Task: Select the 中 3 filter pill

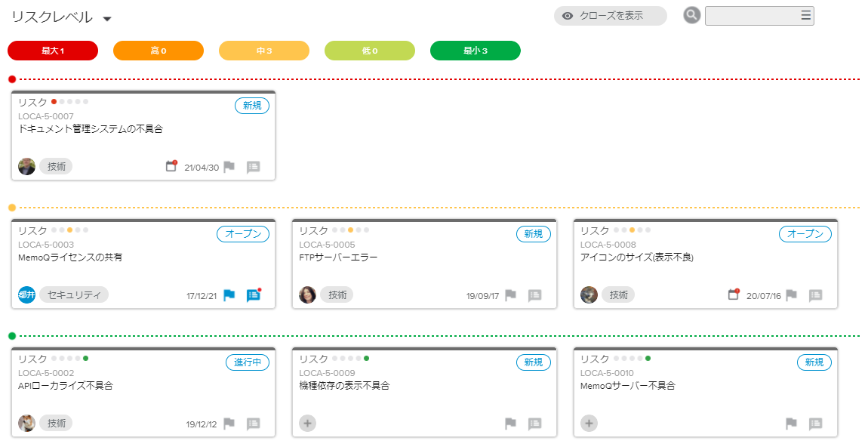Action: (x=264, y=51)
